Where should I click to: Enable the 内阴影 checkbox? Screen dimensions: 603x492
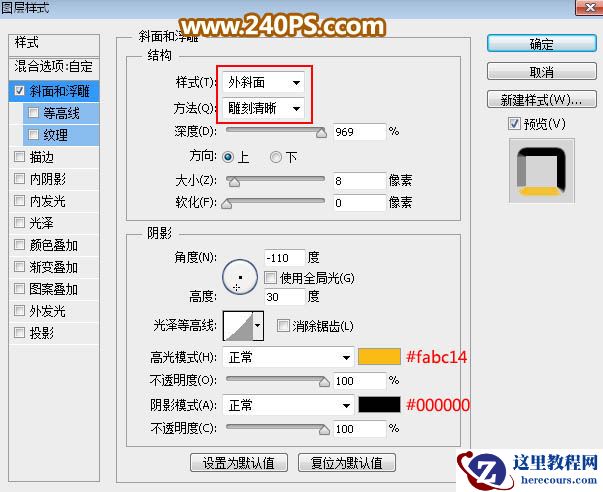tap(20, 179)
